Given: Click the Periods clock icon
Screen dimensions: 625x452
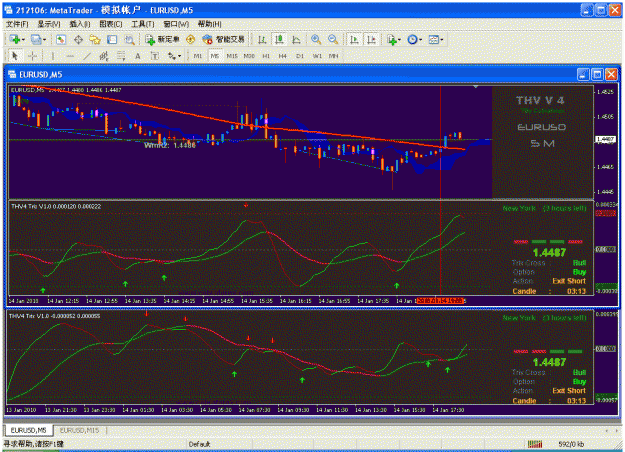Looking at the screenshot, I should 412,39.
